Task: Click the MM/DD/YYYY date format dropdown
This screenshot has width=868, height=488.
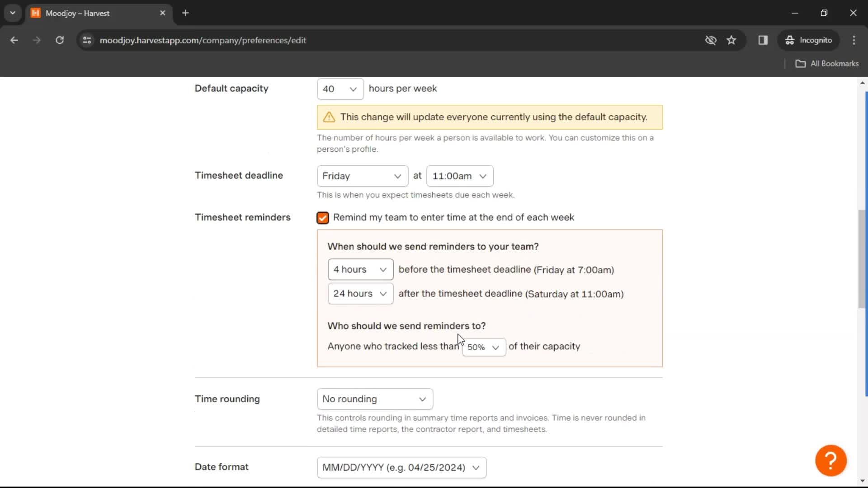Action: [401, 467]
